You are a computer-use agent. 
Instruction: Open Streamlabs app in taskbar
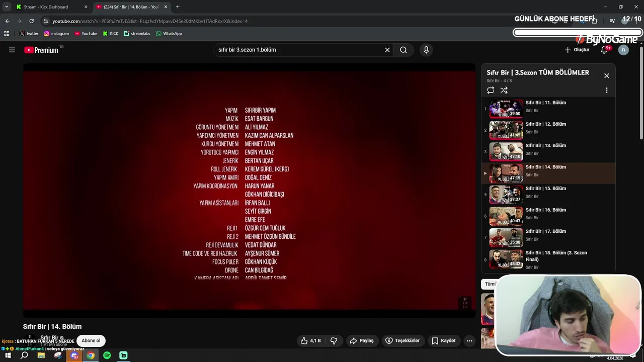124,355
